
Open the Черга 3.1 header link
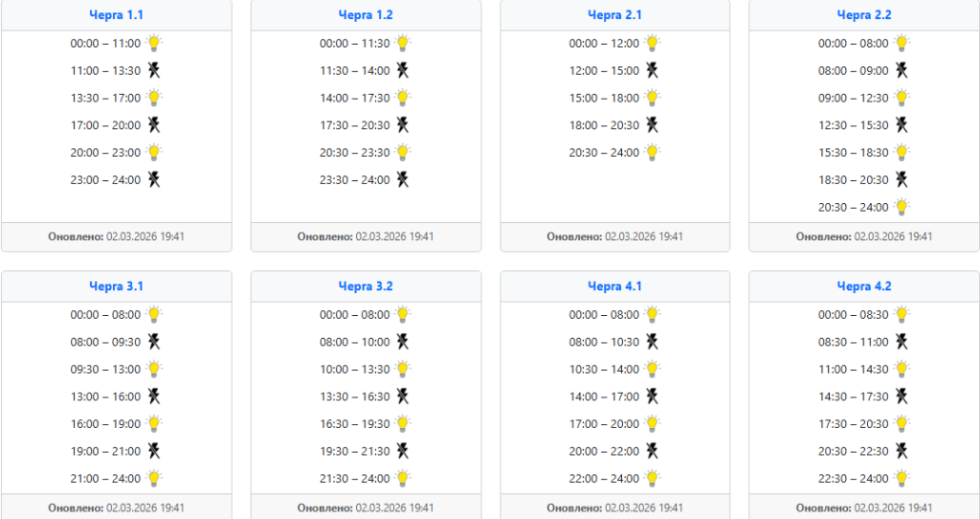pos(116,286)
